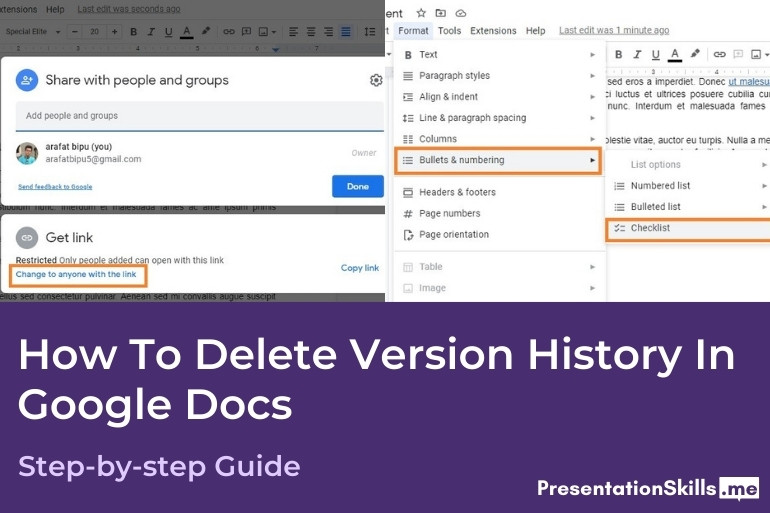Open the Format menu

[413, 31]
